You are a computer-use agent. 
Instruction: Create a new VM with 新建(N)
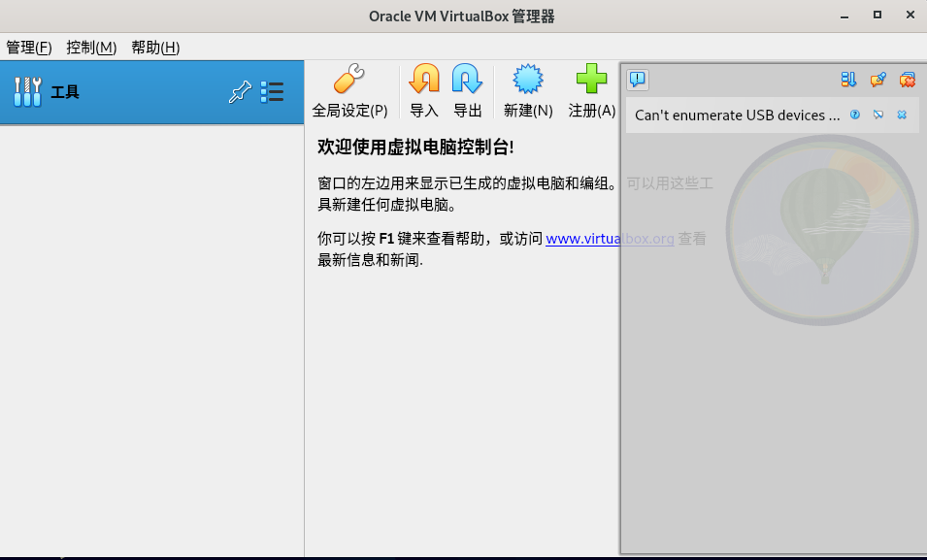coord(528,91)
